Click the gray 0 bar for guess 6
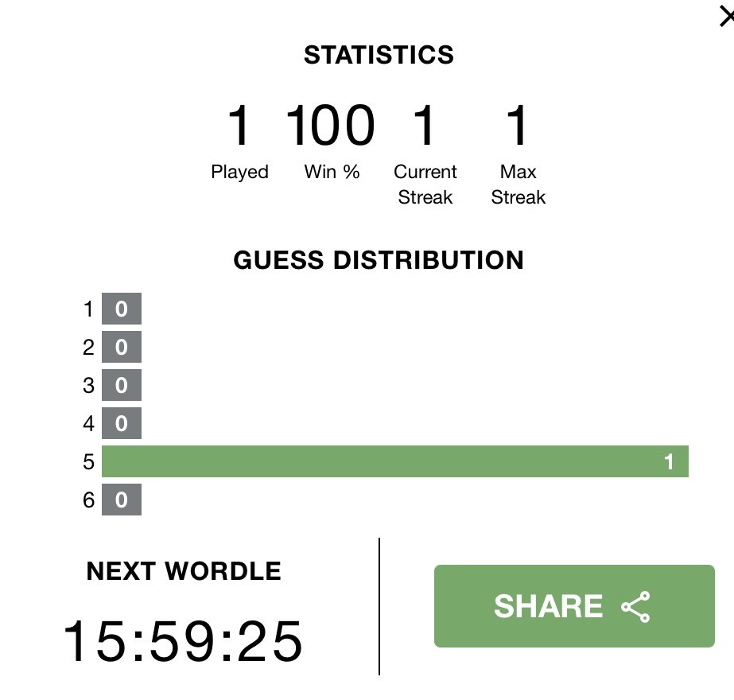 [x=122, y=500]
